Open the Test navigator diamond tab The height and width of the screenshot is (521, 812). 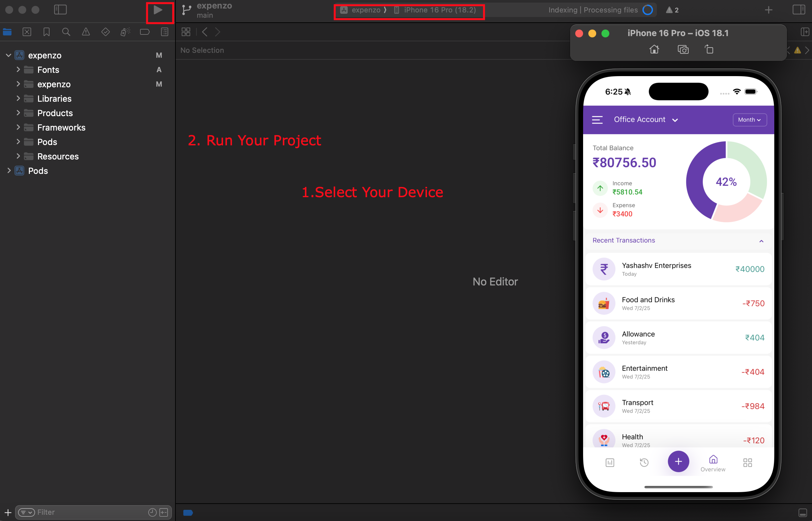point(106,32)
